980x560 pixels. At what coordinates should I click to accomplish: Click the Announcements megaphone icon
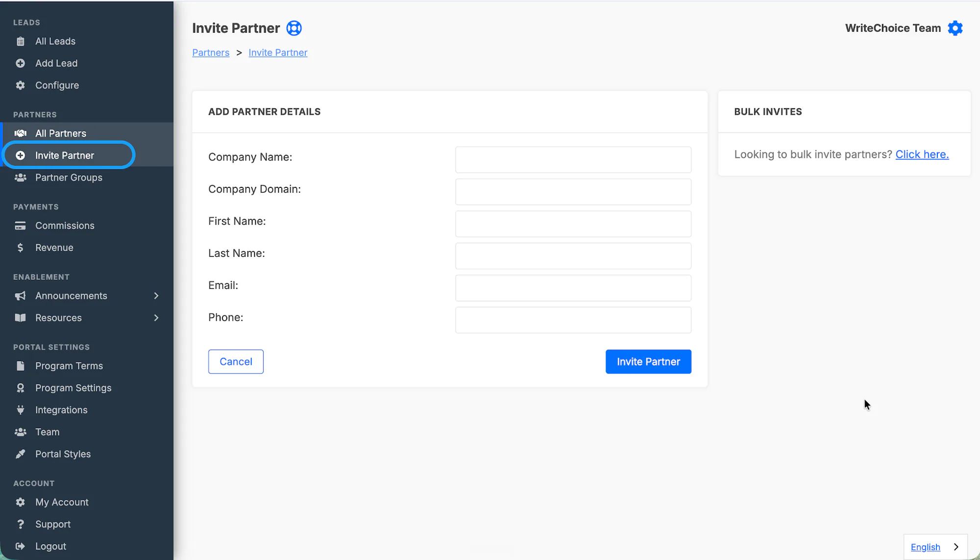pyautogui.click(x=20, y=296)
